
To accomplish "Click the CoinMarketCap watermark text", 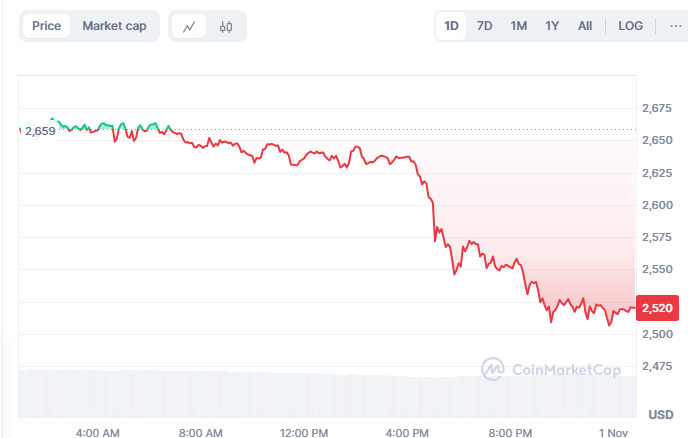I will [x=559, y=370].
